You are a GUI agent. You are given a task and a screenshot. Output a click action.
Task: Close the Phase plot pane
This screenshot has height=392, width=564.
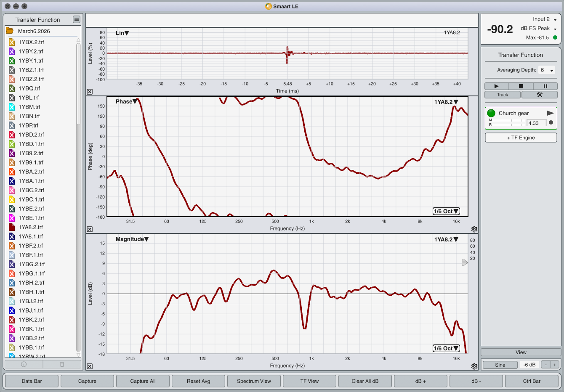(x=90, y=229)
